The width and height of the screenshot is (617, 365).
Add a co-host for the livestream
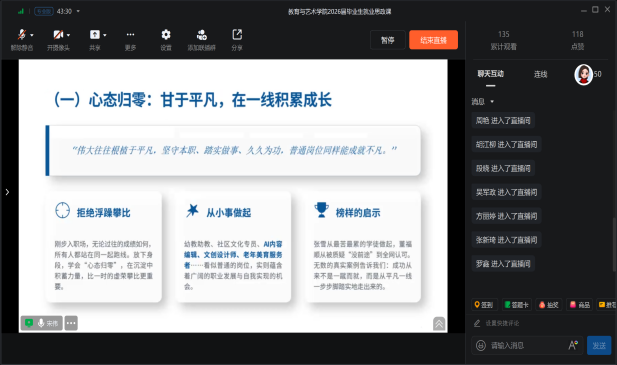201,35
